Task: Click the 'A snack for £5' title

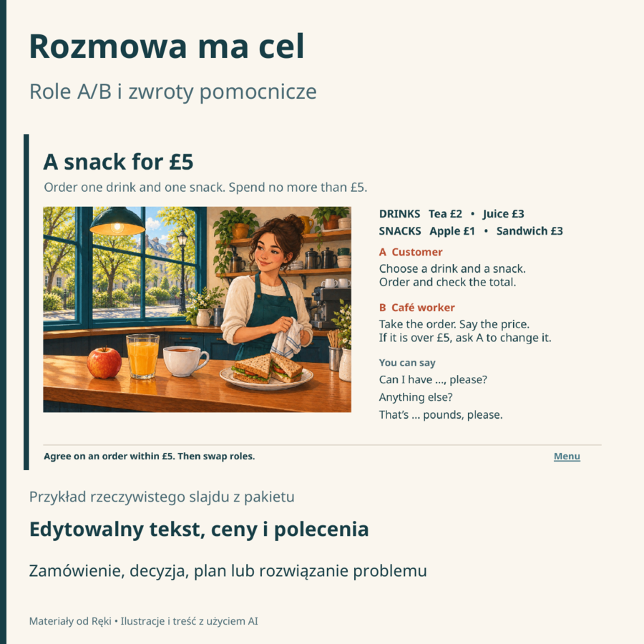Action: point(118,162)
